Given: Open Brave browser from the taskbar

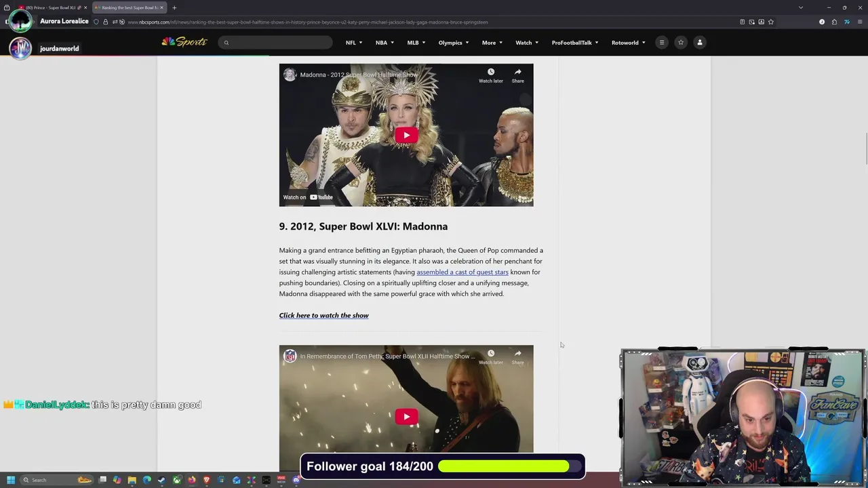Looking at the screenshot, I should 206,480.
